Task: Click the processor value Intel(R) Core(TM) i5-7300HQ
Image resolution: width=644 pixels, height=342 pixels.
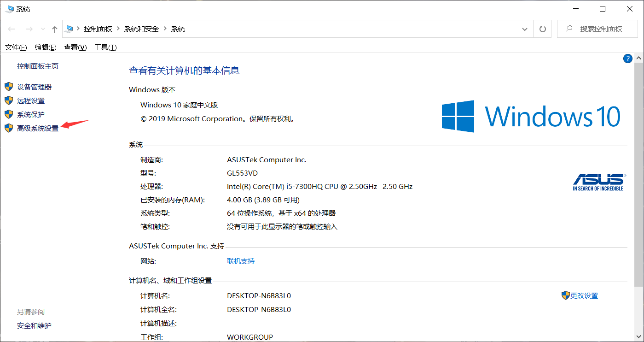Action: pyautogui.click(x=319, y=187)
